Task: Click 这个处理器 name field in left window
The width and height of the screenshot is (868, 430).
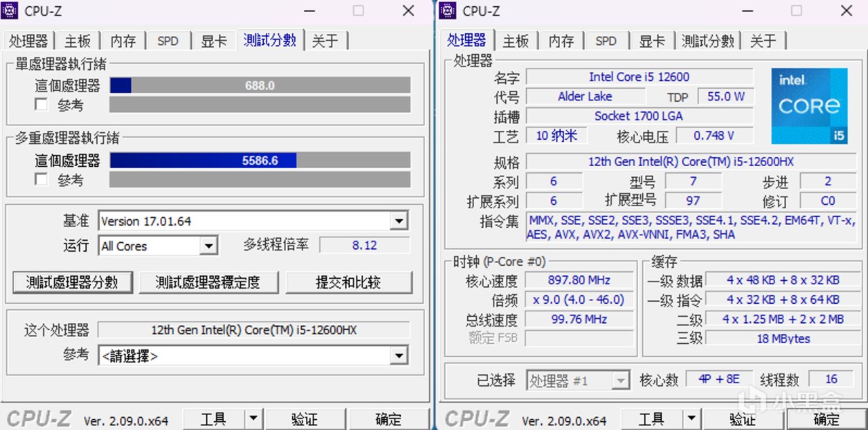Action: (254, 330)
